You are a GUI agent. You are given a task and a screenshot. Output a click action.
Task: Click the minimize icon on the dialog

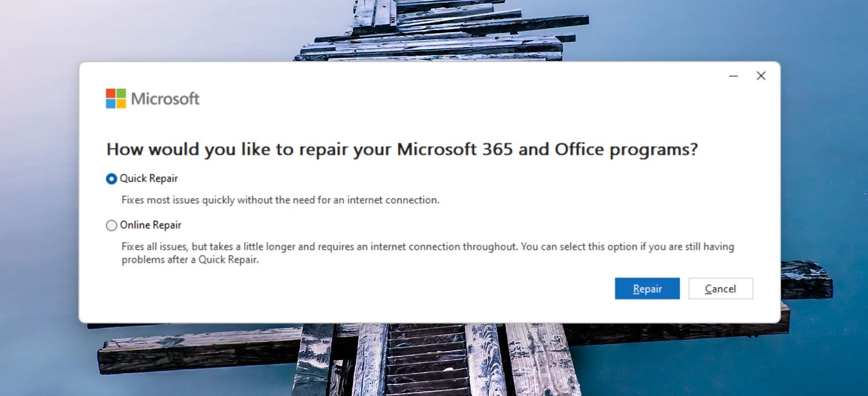coord(733,75)
